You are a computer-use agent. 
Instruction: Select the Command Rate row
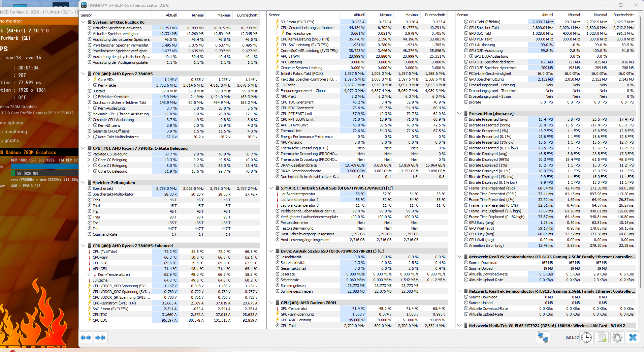[173, 234]
